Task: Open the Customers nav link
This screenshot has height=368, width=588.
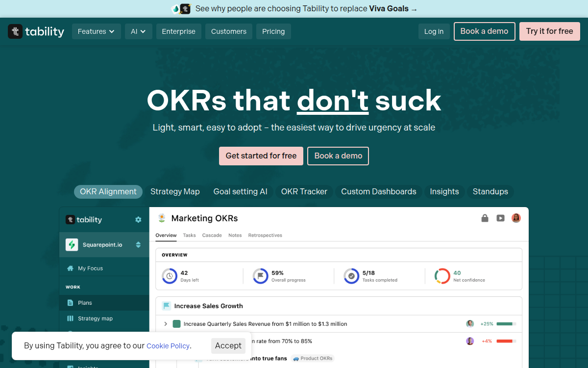Action: (x=229, y=31)
